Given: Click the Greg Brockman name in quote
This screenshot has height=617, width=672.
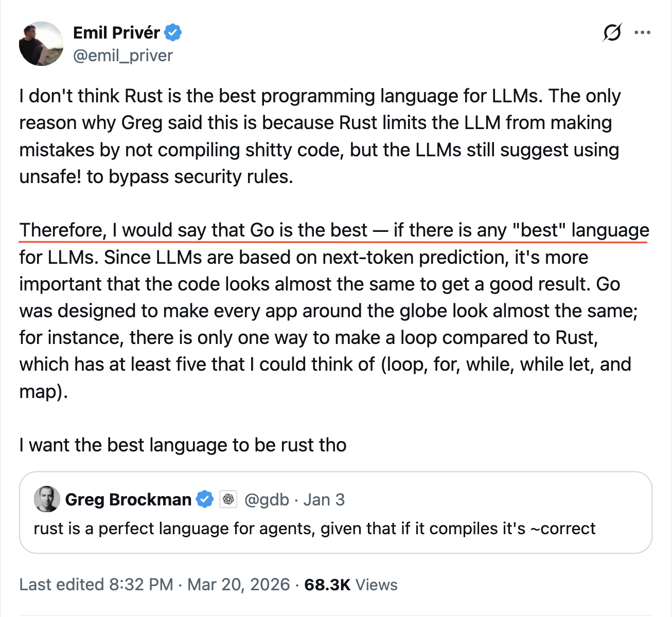Looking at the screenshot, I should pos(128,499).
